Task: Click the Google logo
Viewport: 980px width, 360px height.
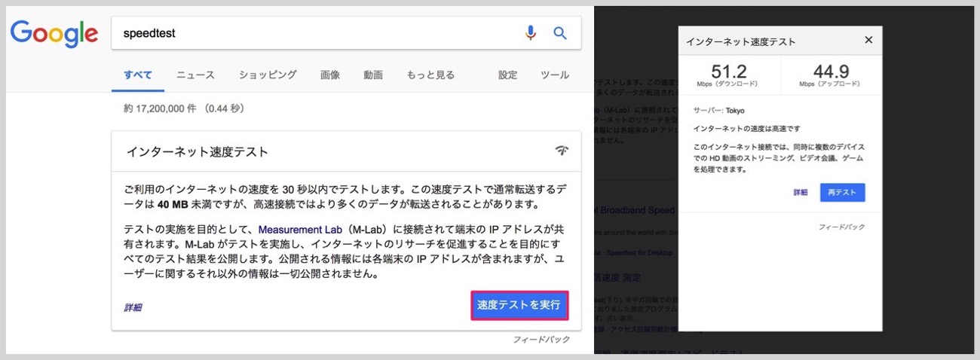Action: click(54, 34)
